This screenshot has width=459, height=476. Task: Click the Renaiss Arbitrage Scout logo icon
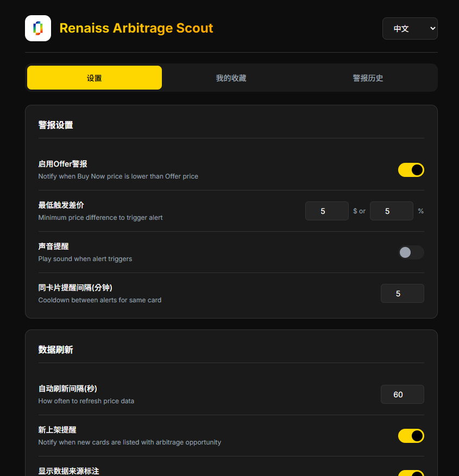click(38, 28)
